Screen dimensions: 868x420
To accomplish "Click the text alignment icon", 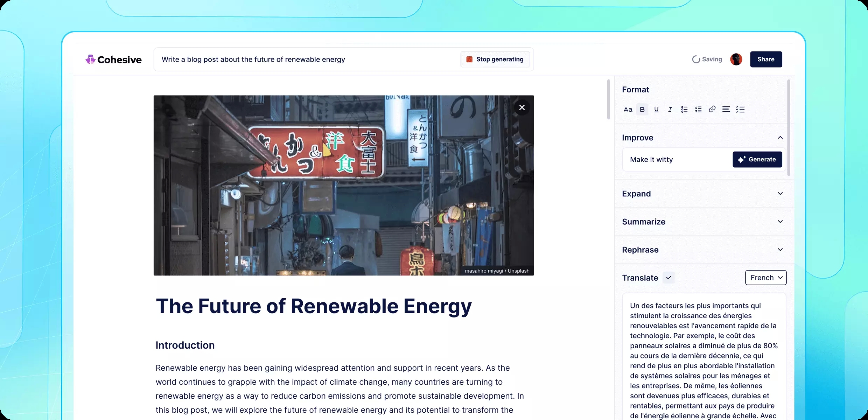I will 726,109.
